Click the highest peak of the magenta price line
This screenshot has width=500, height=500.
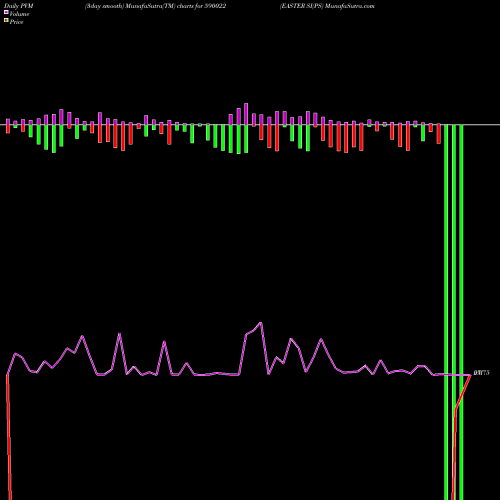point(260,323)
